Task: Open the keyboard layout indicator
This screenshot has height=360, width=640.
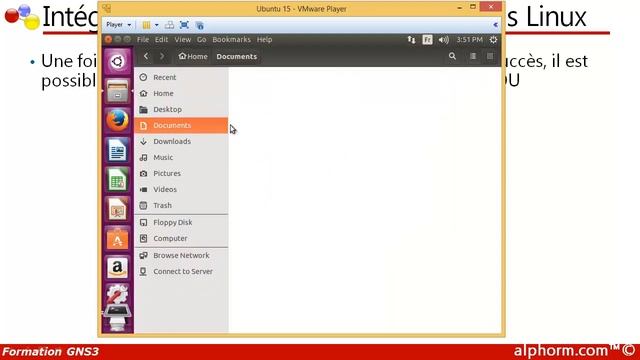Action: [427, 40]
